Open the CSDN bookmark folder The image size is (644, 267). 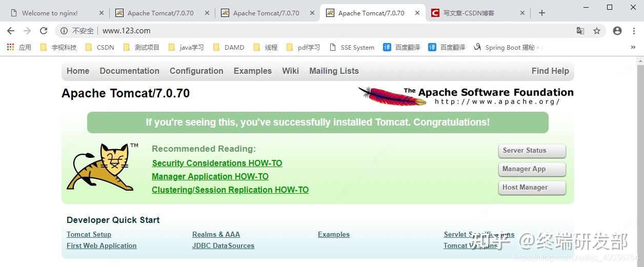99,47
